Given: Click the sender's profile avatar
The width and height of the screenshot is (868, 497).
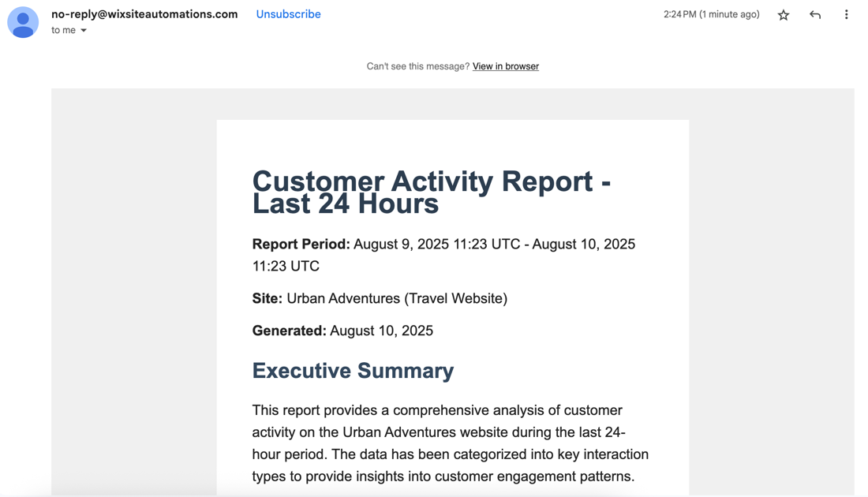Looking at the screenshot, I should (23, 22).
